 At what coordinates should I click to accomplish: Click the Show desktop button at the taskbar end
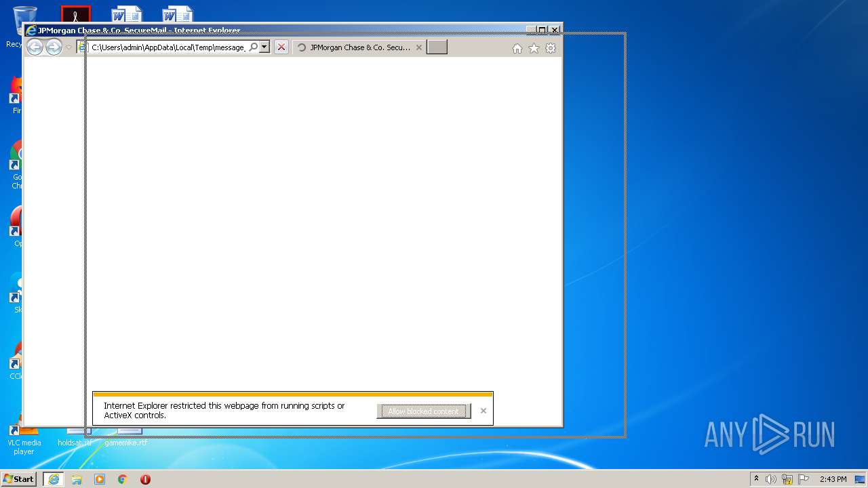(861, 479)
